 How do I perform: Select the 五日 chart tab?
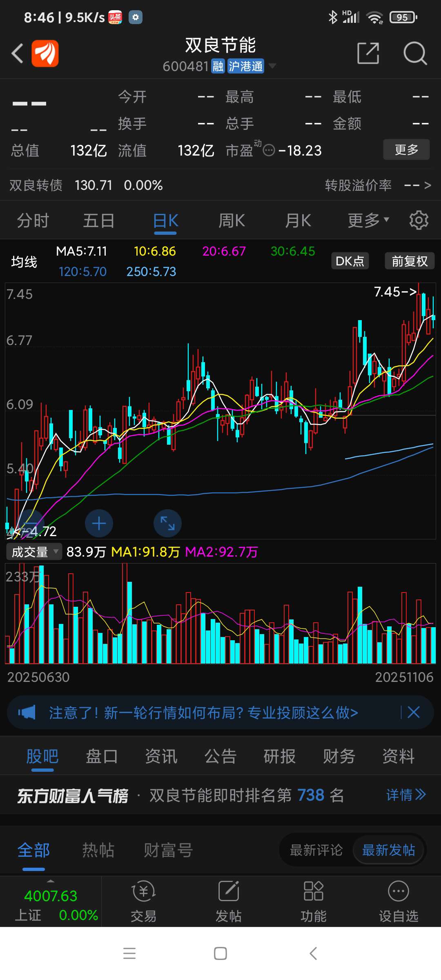(x=99, y=220)
